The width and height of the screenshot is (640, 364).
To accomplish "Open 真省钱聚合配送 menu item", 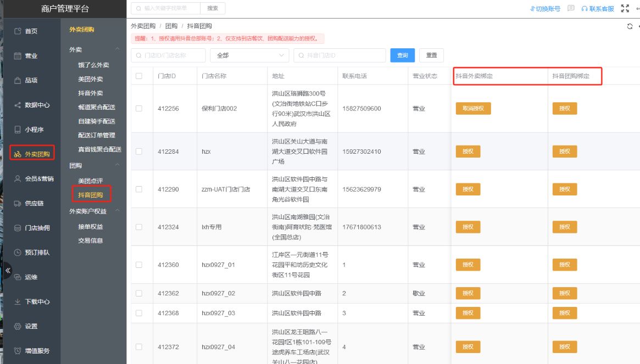I will [99, 149].
